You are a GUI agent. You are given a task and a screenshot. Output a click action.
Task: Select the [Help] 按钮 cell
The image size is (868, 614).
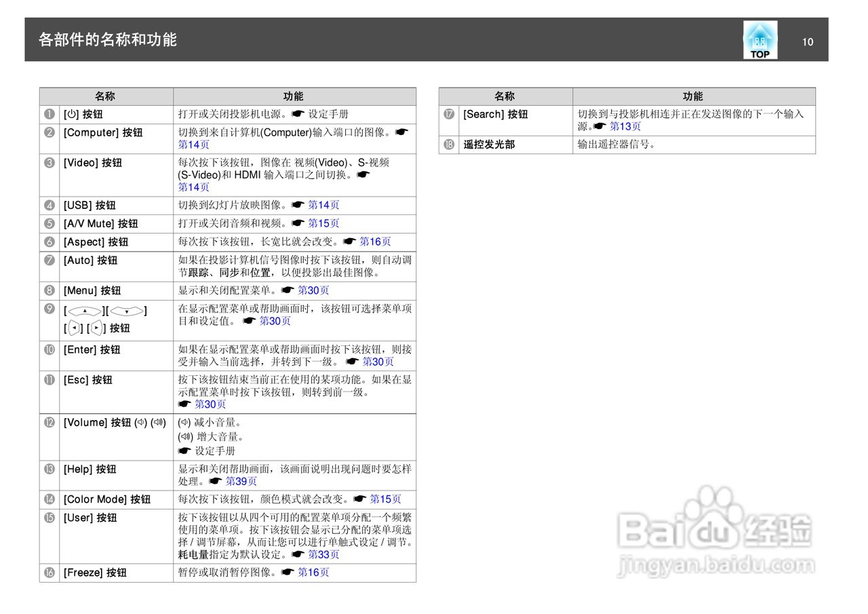click(x=116, y=476)
